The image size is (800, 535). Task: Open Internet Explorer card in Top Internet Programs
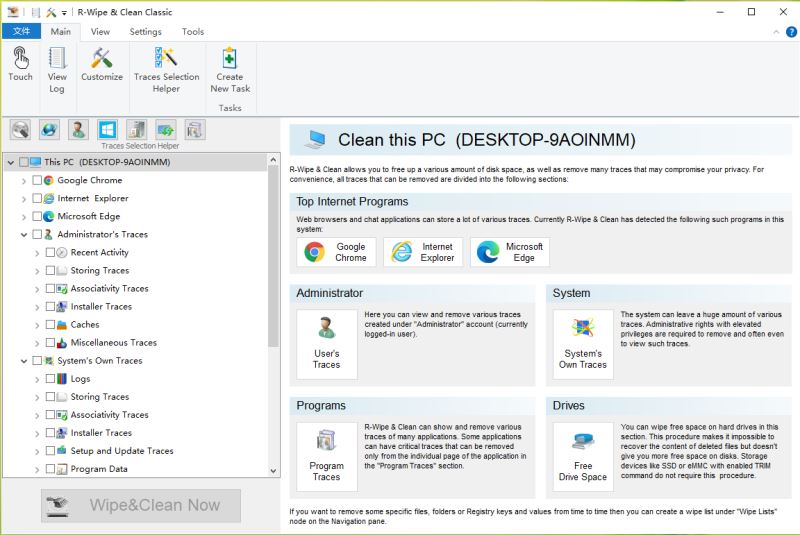423,252
